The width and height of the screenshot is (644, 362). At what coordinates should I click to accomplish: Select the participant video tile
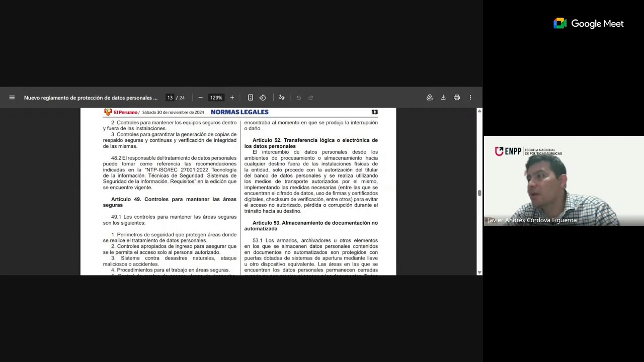(563, 181)
